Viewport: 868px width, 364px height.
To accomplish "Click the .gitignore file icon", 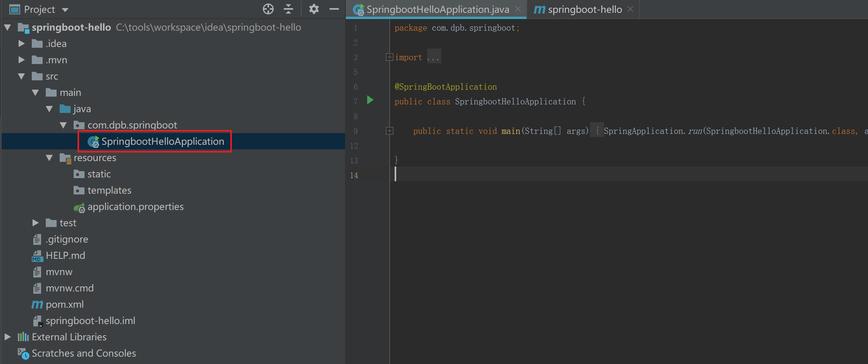I will [37, 239].
